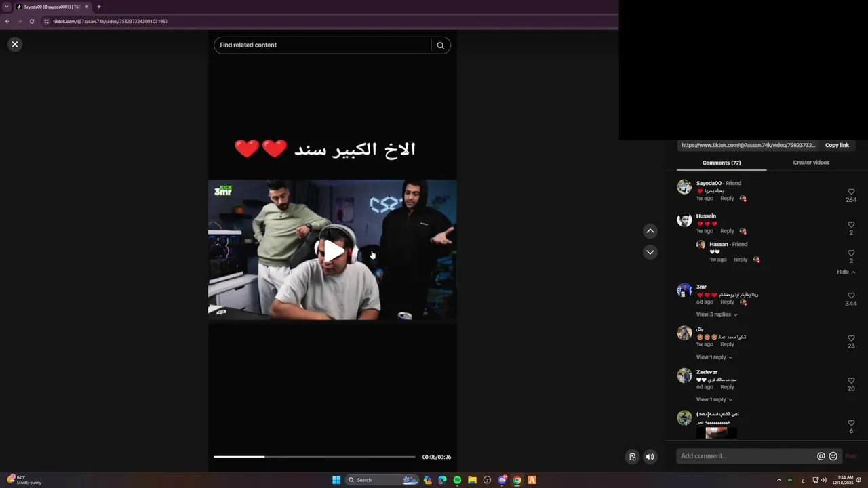Click the search magnifier in Find related content

click(440, 45)
